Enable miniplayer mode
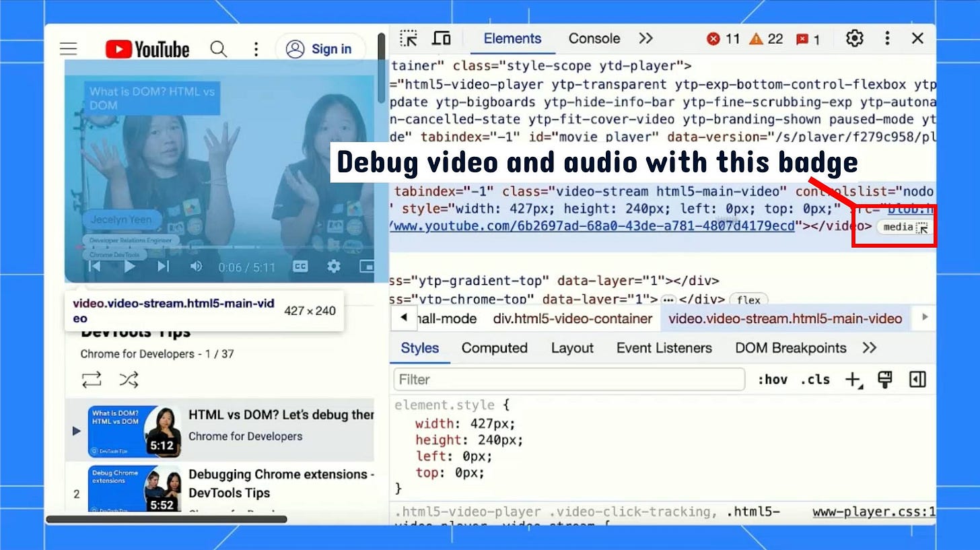980x550 pixels. coord(367,267)
